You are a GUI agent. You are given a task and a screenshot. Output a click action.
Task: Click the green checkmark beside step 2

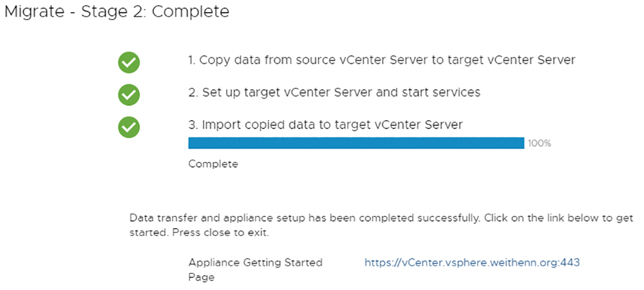[129, 95]
